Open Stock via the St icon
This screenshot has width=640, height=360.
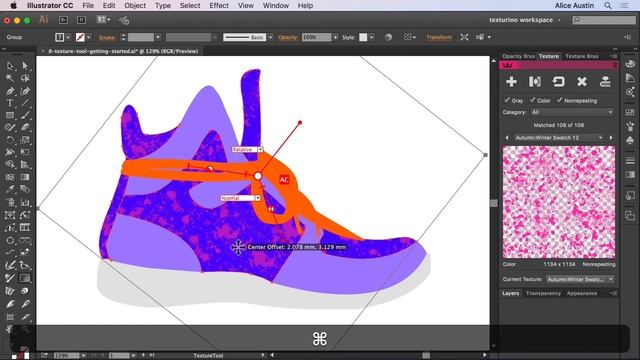[x=81, y=20]
